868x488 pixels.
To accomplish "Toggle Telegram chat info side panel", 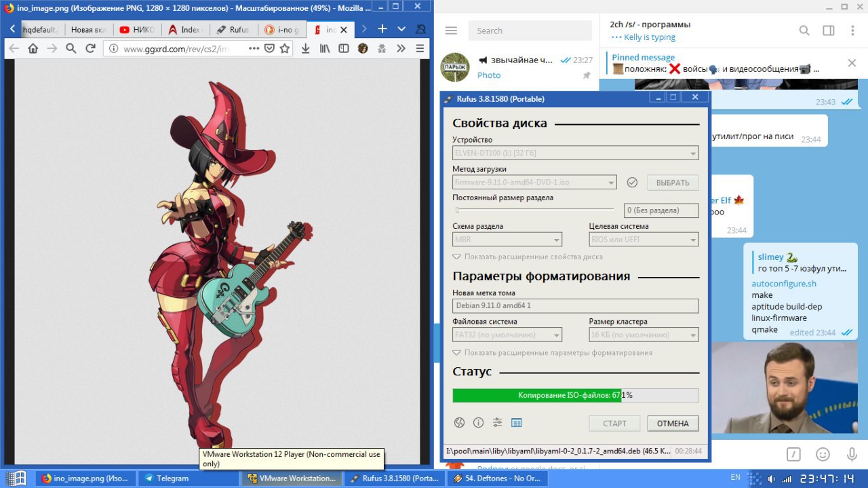I will pyautogui.click(x=828, y=31).
